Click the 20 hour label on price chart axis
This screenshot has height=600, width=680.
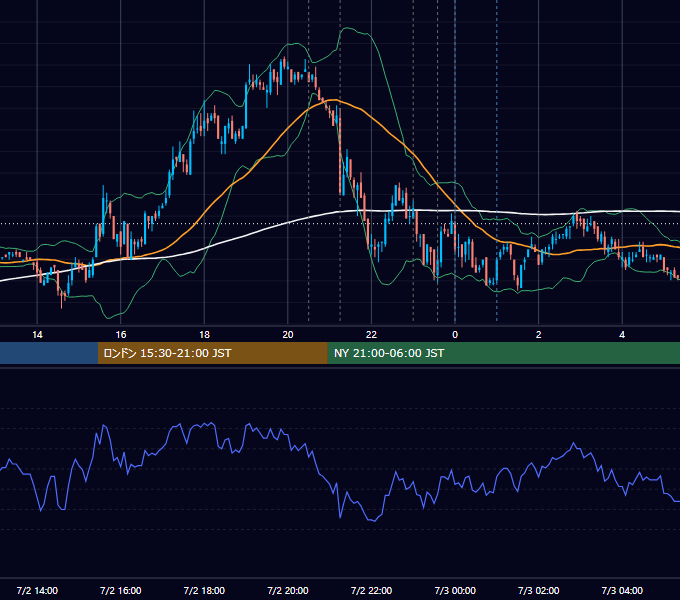point(288,335)
